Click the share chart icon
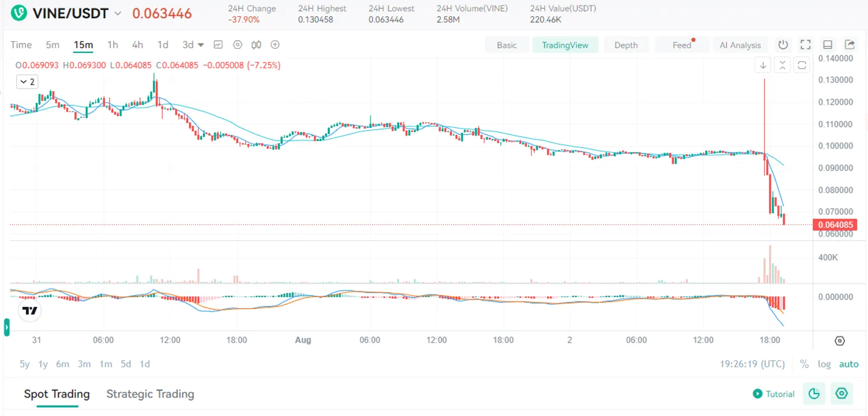This screenshot has height=416, width=868. pyautogui.click(x=850, y=44)
